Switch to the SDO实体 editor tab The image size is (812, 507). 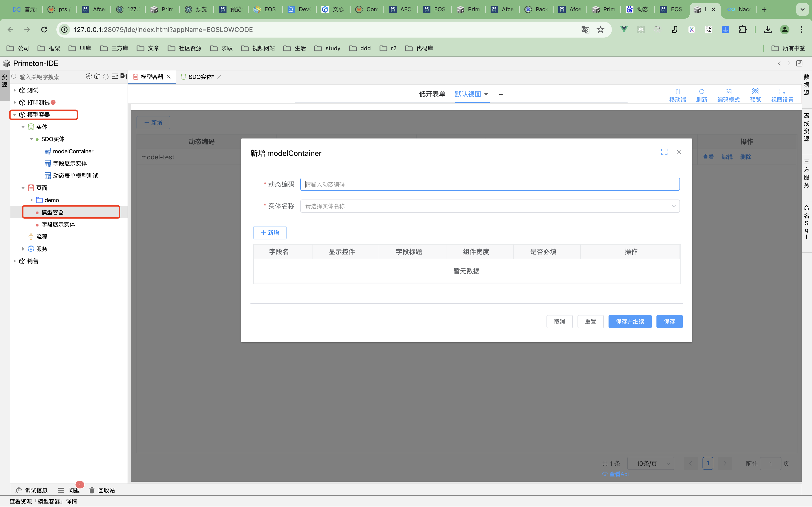coord(200,77)
